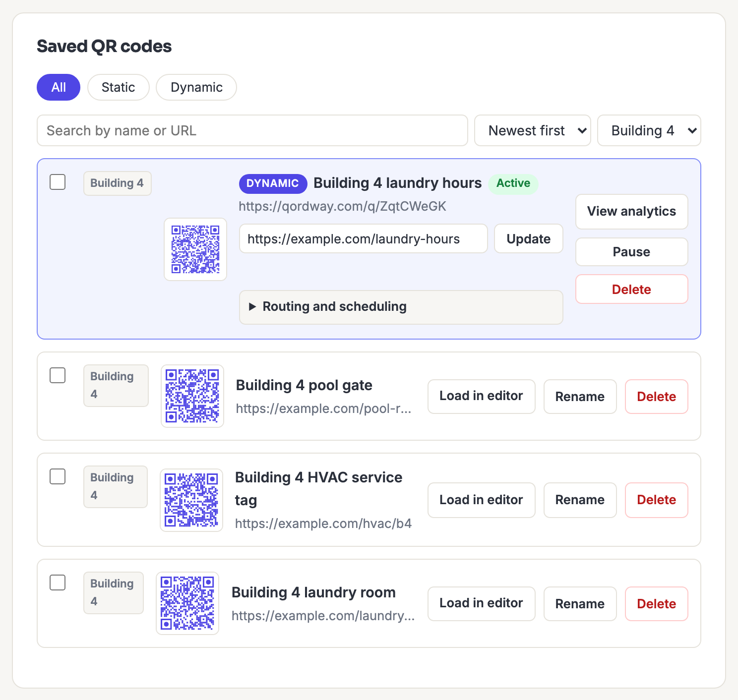Delete the Building 4 pool gate code
Viewport: 738px width, 700px height.
[x=656, y=396]
